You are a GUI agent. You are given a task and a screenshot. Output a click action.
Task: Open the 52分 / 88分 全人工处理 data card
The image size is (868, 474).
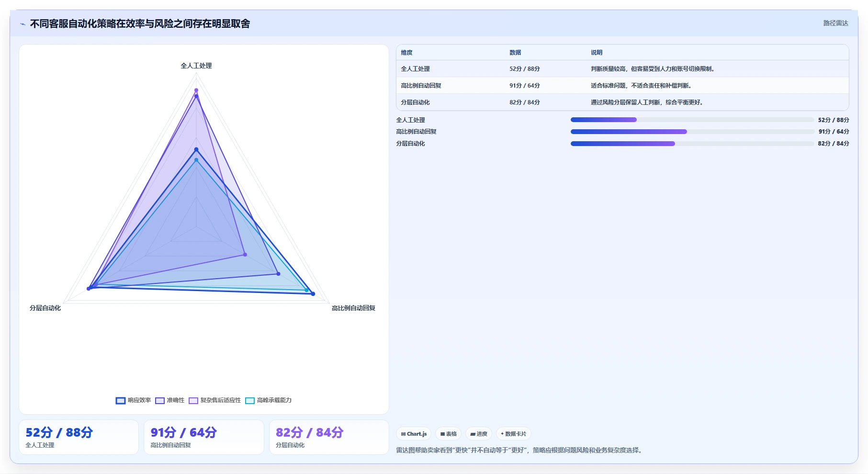click(x=79, y=437)
